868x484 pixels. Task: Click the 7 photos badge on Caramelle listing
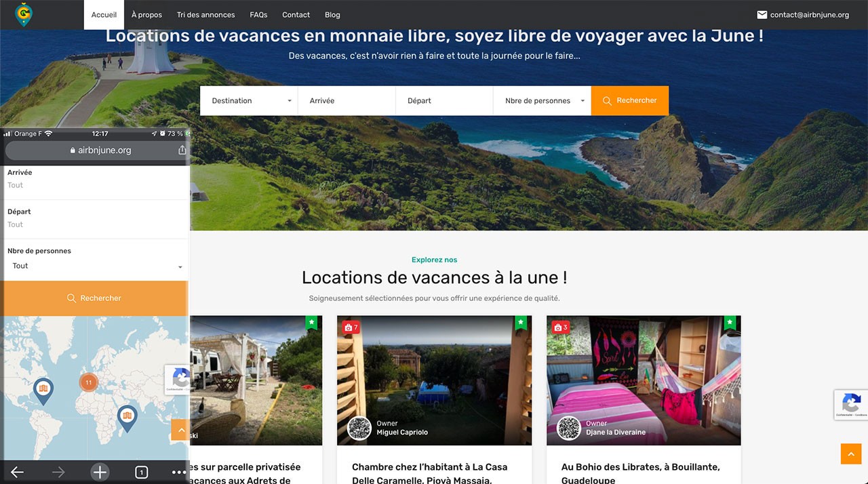point(351,327)
